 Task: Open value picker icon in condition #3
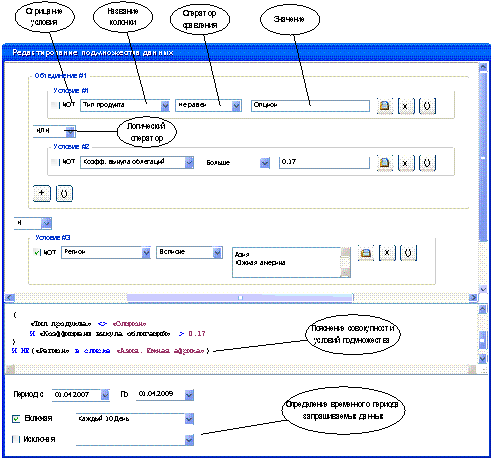click(x=366, y=253)
